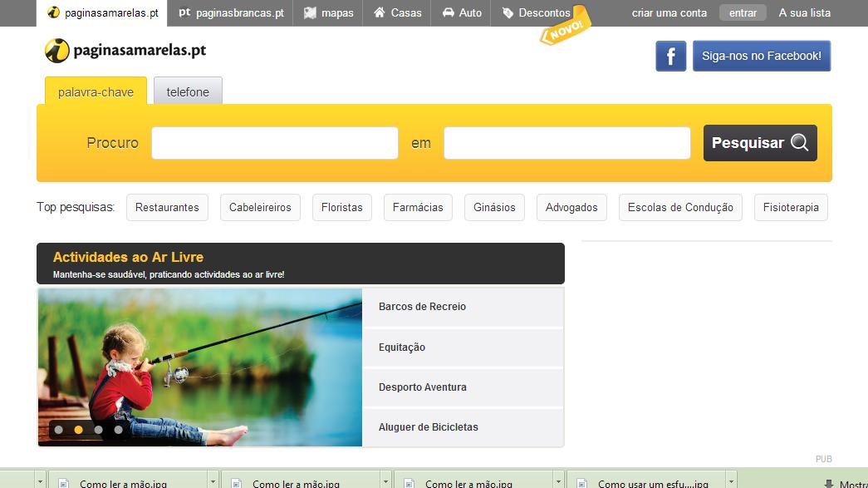Select the Auto car icon
The height and width of the screenshot is (488, 868).
pyautogui.click(x=449, y=12)
